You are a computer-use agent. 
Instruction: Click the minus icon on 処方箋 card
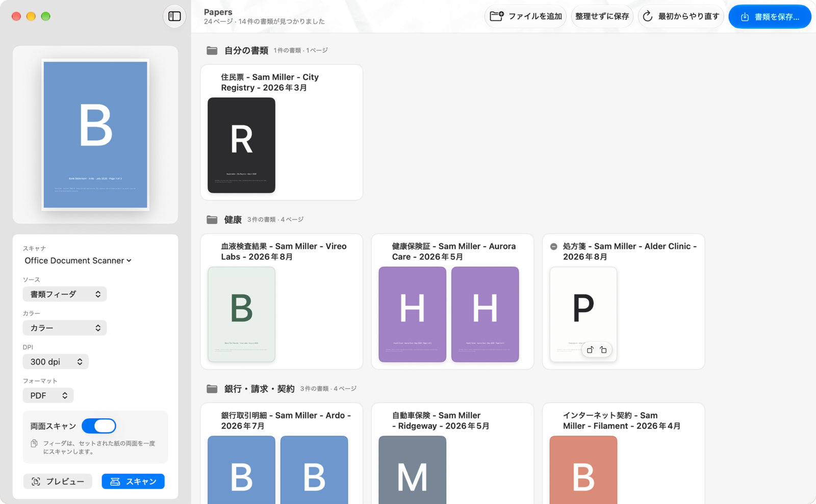(x=553, y=247)
